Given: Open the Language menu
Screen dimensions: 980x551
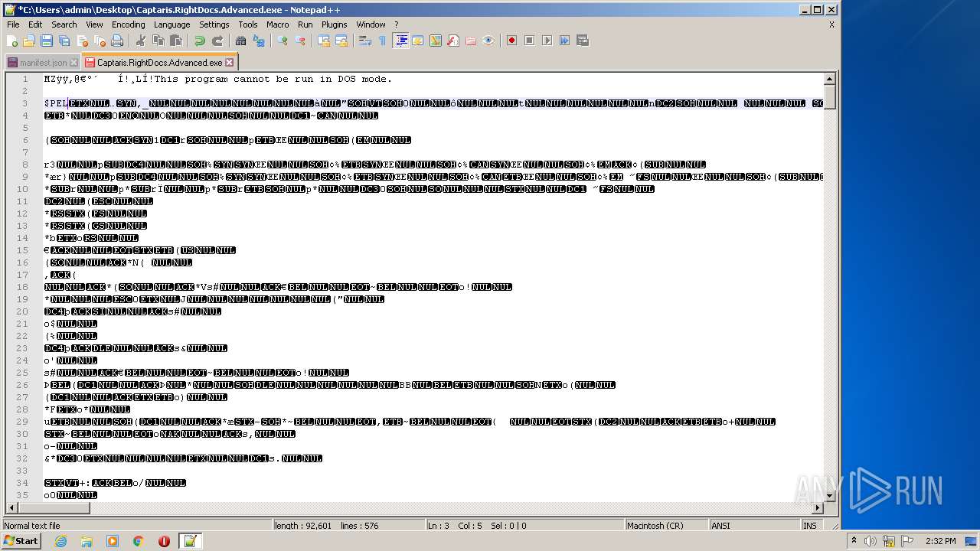Looking at the screenshot, I should click(x=171, y=24).
